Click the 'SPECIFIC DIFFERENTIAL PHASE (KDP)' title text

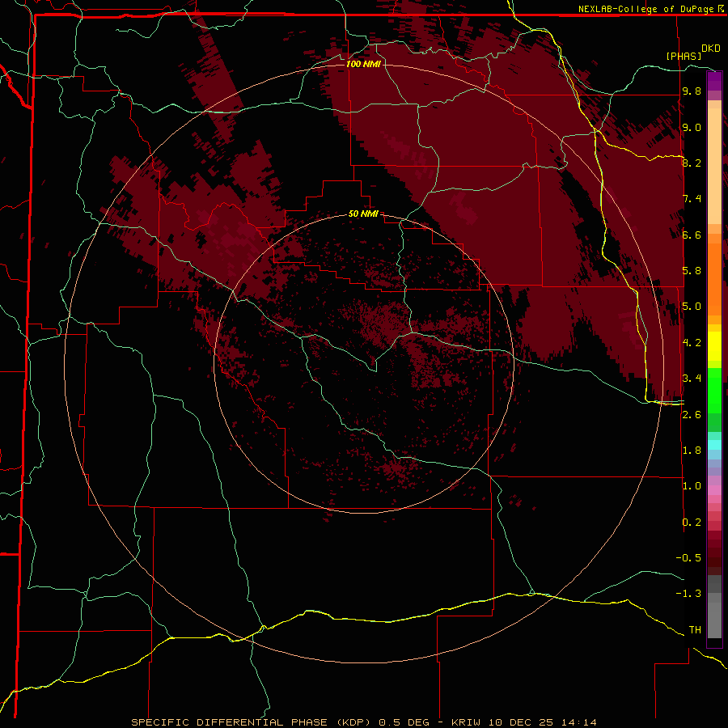click(x=252, y=722)
